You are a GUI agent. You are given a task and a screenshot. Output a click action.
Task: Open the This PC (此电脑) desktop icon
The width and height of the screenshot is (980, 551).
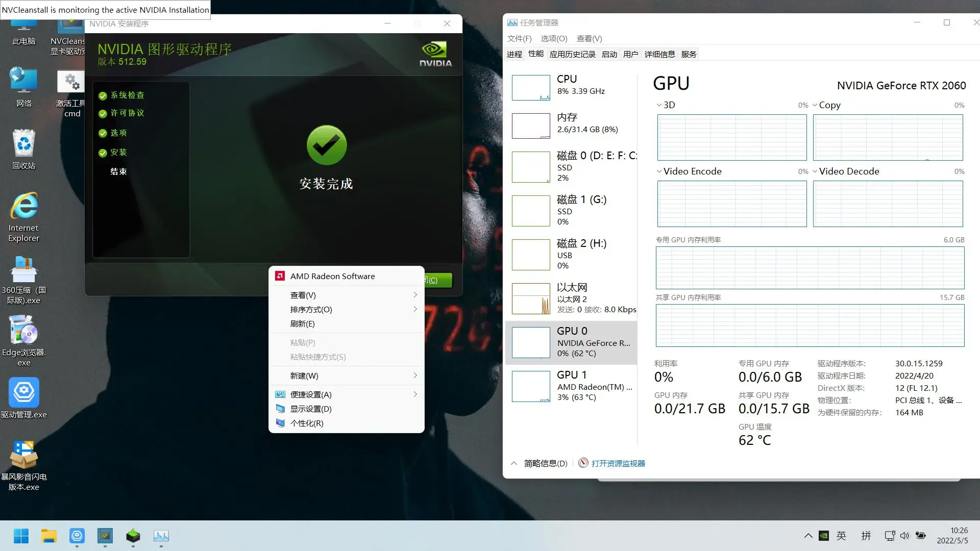coord(23,32)
